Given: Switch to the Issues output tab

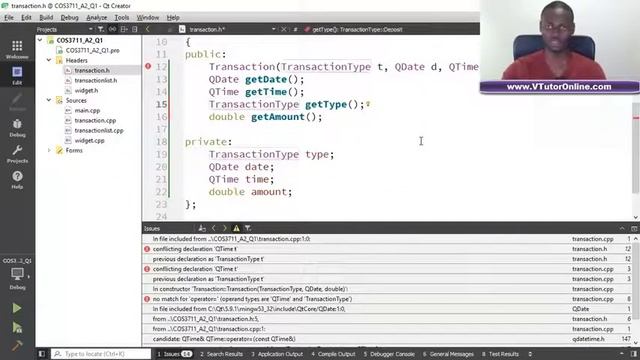Looking at the screenshot, I should 175,354.
